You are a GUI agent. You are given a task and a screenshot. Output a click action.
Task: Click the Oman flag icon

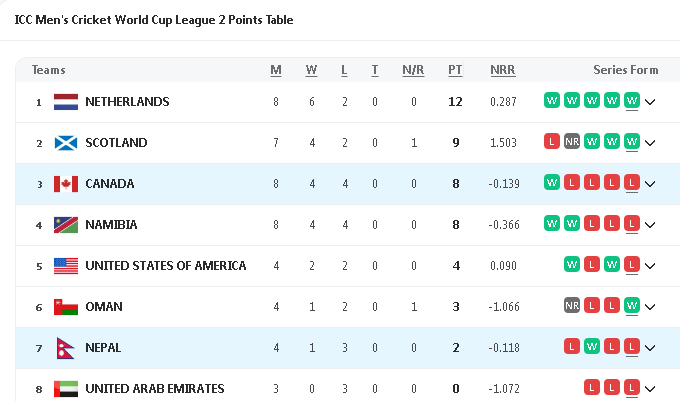(x=65, y=307)
